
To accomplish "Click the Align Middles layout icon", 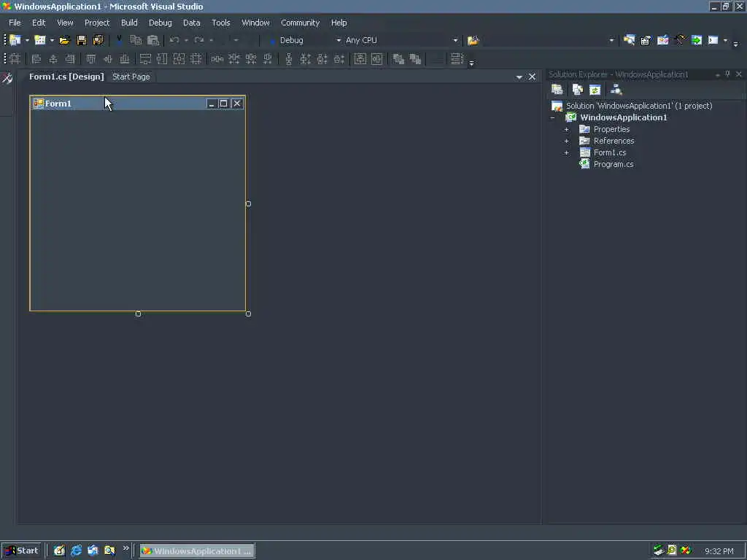I will 108,59.
